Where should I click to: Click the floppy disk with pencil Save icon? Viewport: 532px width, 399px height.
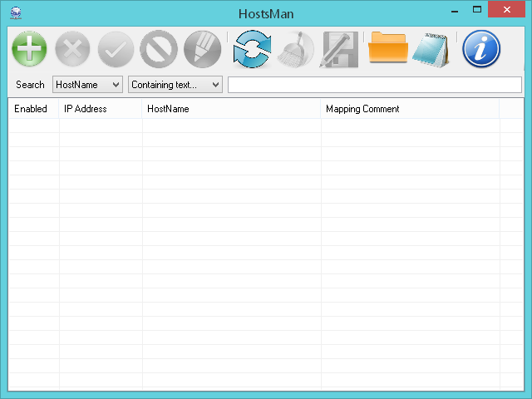click(x=339, y=50)
